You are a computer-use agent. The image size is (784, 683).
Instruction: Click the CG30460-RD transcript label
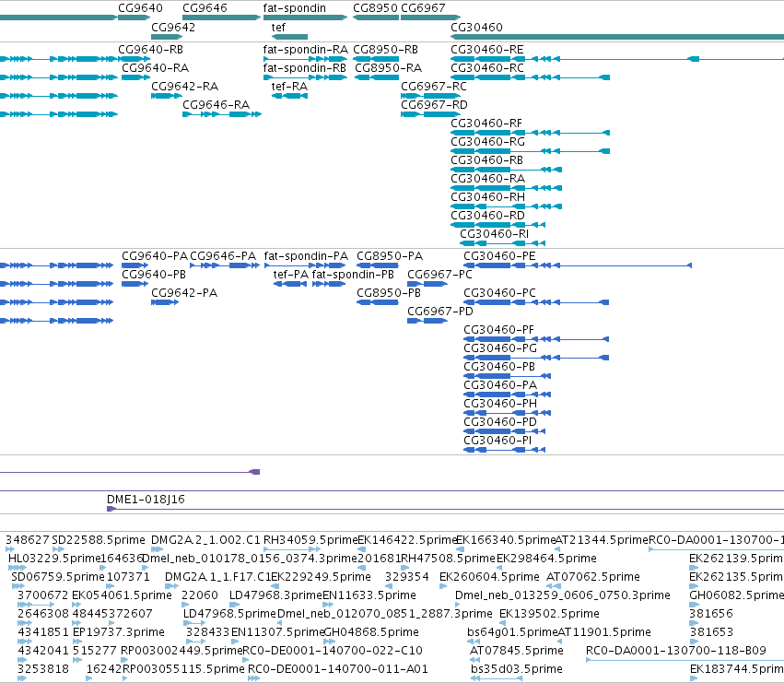pos(488,217)
